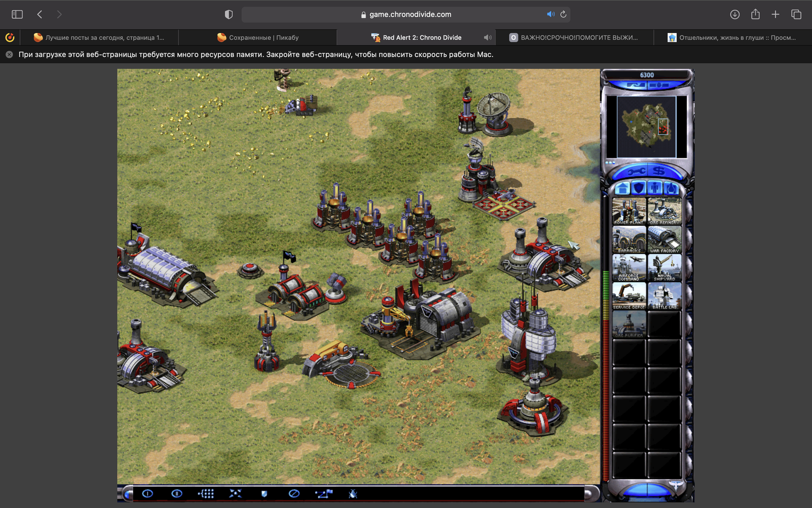Mute audio on Red Alert 2 tab
Screen dimensions: 812x508
coord(488,38)
